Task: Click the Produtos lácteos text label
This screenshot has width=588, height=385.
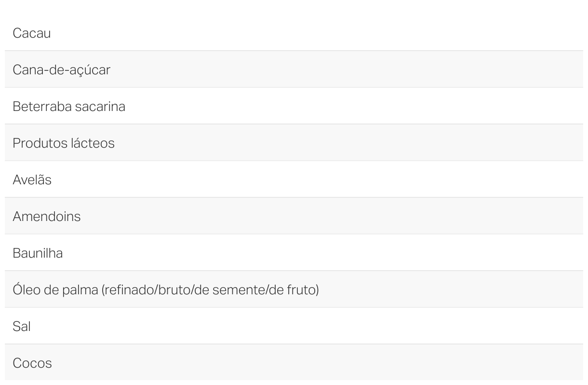Action: coord(64,143)
